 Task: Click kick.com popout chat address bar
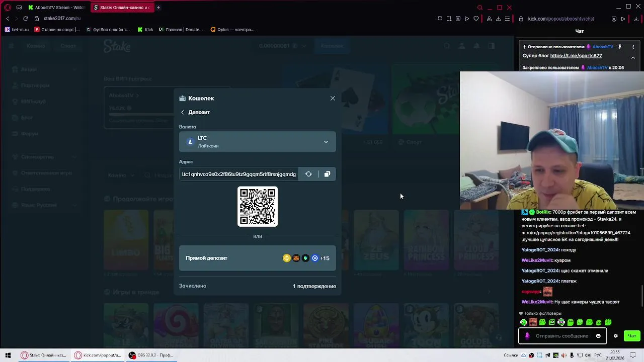pos(561,19)
